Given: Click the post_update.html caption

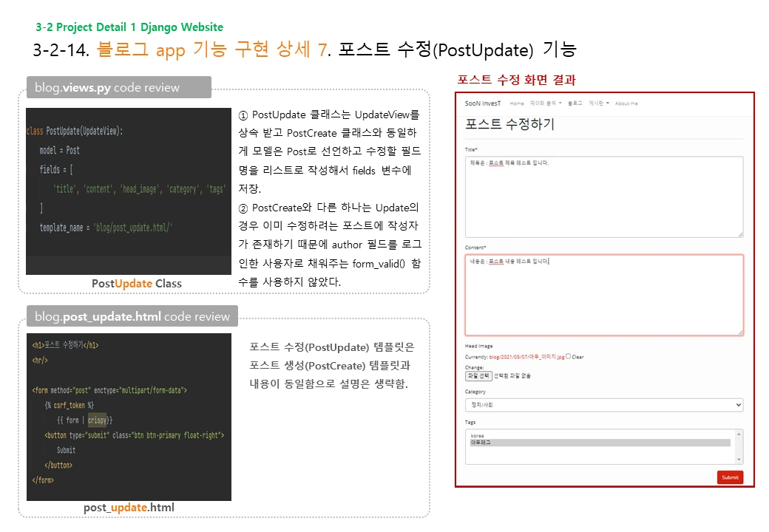Looking at the screenshot, I should click(129, 508).
